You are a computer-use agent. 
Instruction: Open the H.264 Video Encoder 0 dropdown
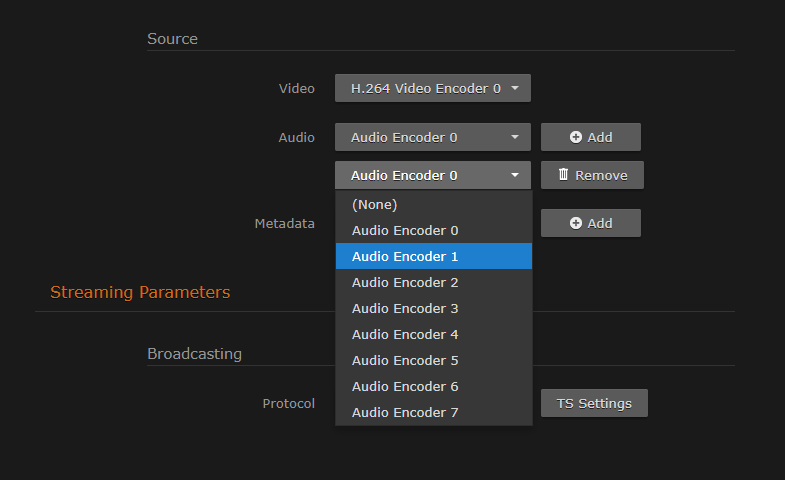point(432,88)
